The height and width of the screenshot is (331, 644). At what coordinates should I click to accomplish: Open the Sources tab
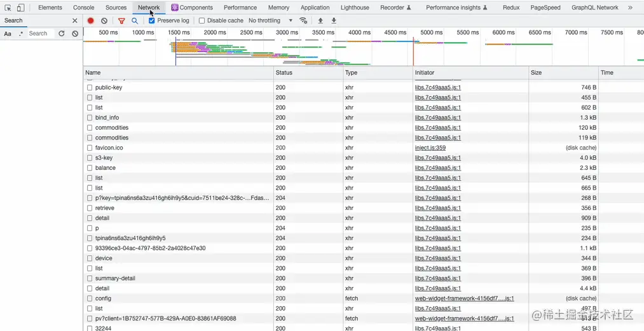tap(116, 8)
